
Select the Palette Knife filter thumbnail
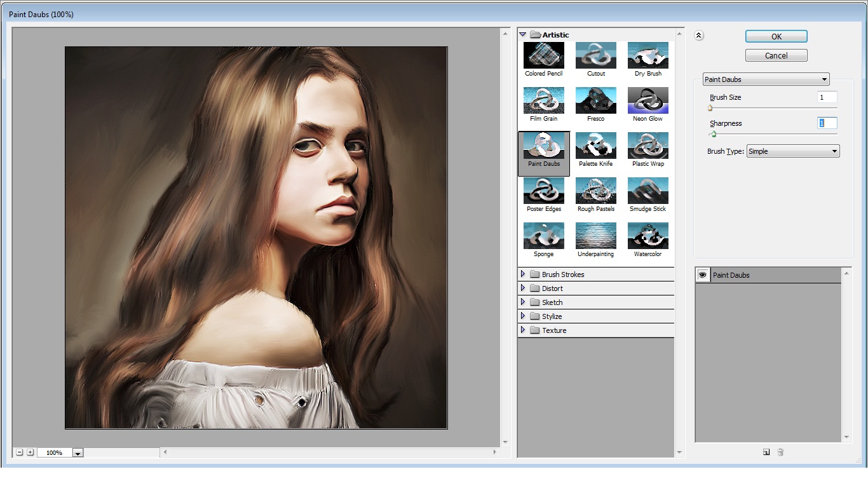[x=595, y=146]
